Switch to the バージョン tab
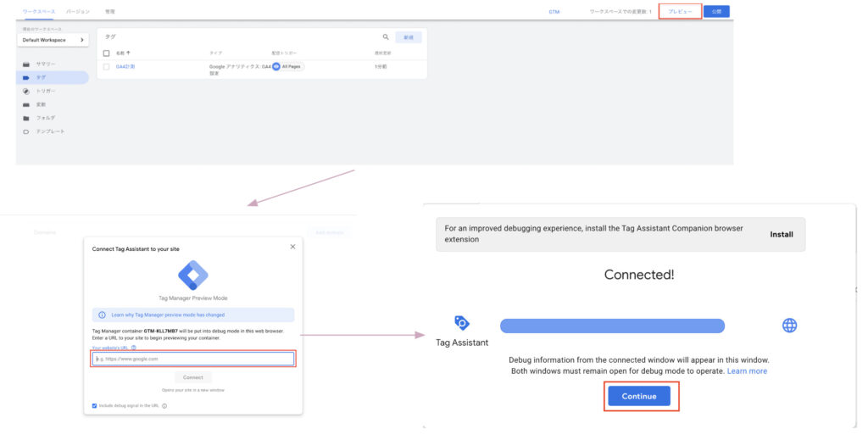 click(77, 12)
